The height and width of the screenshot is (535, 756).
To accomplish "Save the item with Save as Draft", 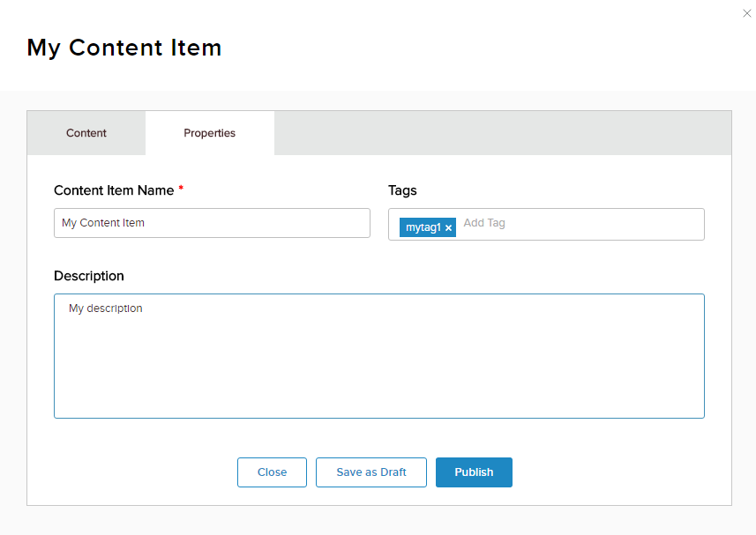I will [371, 472].
